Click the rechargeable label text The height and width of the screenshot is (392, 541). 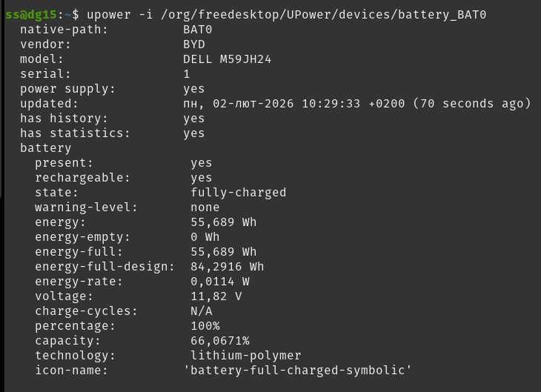(x=82, y=178)
